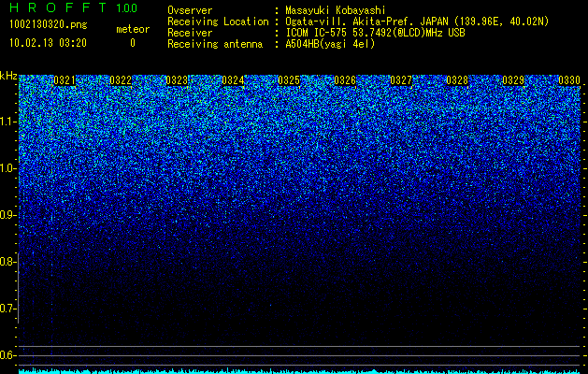Image resolution: width=588 pixels, height=374 pixels.
Task: Click the Ovserver label
Action: tap(190, 10)
